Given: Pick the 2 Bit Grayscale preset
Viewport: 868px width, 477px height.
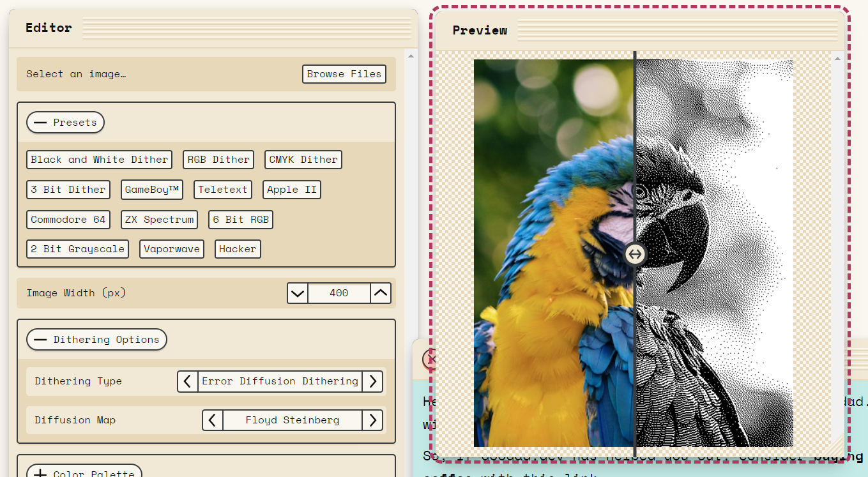Looking at the screenshot, I should pos(78,249).
